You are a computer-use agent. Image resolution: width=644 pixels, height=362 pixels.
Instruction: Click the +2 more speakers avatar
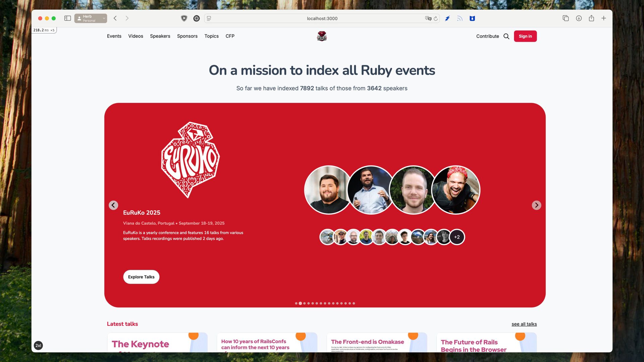coord(457,237)
